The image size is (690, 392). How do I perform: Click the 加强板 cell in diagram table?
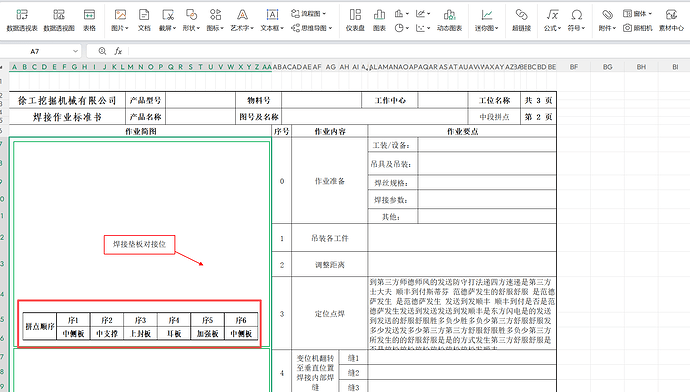click(x=207, y=333)
